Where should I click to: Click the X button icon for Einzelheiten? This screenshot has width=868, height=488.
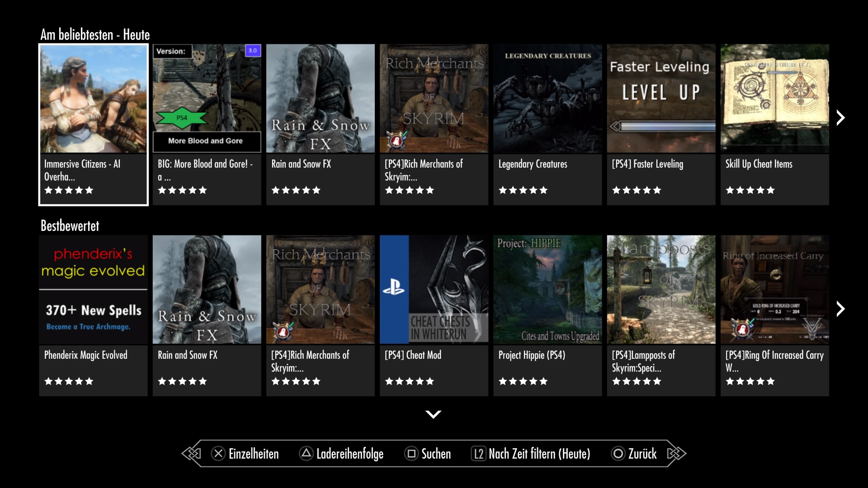coord(218,453)
